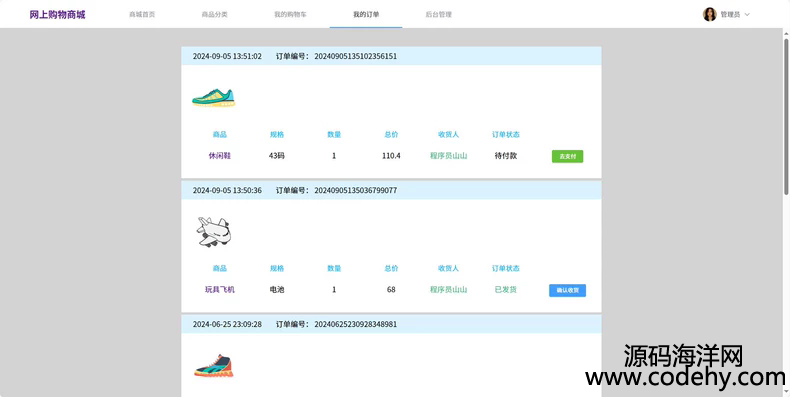Click the 43码 specification value
The image size is (790, 397).
(277, 156)
